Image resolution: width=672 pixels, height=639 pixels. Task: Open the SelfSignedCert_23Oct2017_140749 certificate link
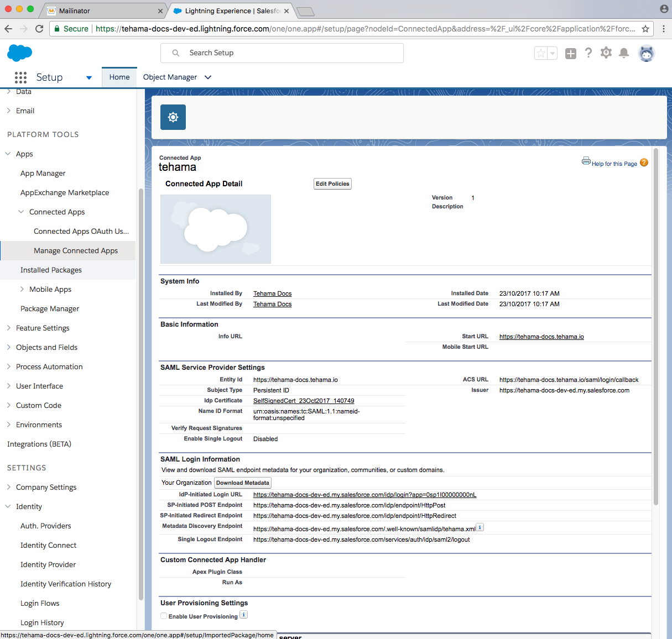coord(304,401)
